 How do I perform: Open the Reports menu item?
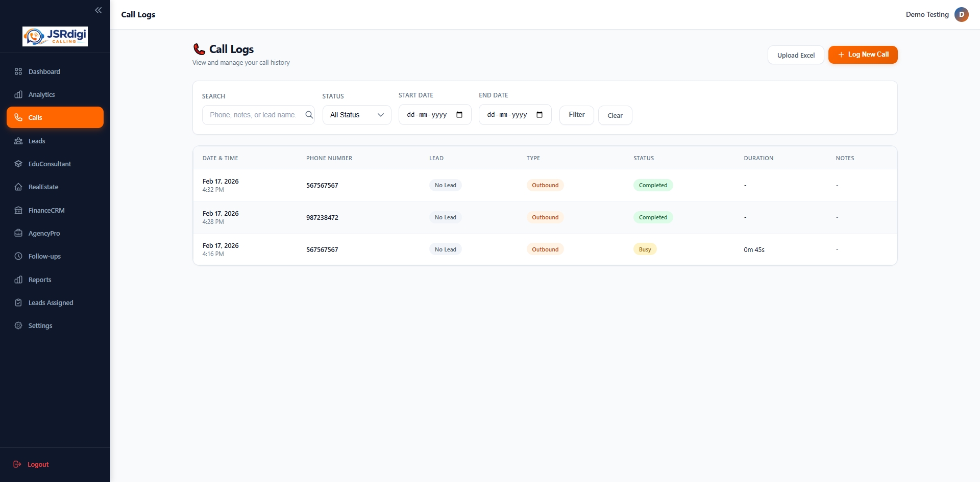coord(55,280)
